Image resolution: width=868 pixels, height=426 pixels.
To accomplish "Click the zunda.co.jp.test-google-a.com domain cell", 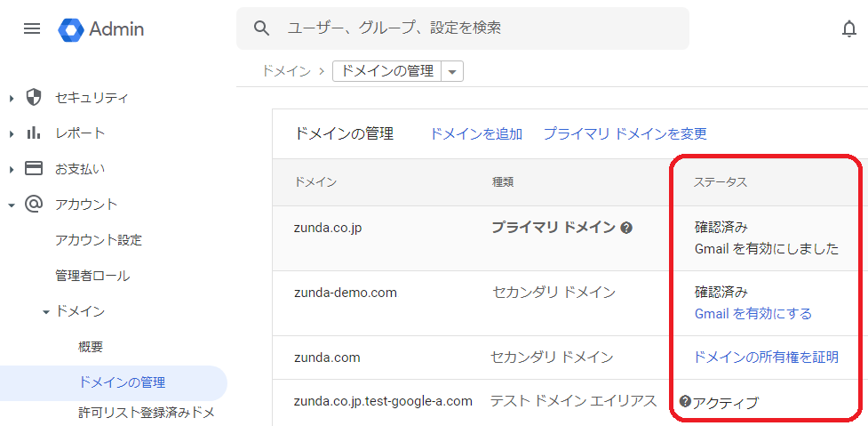I will coord(383,401).
